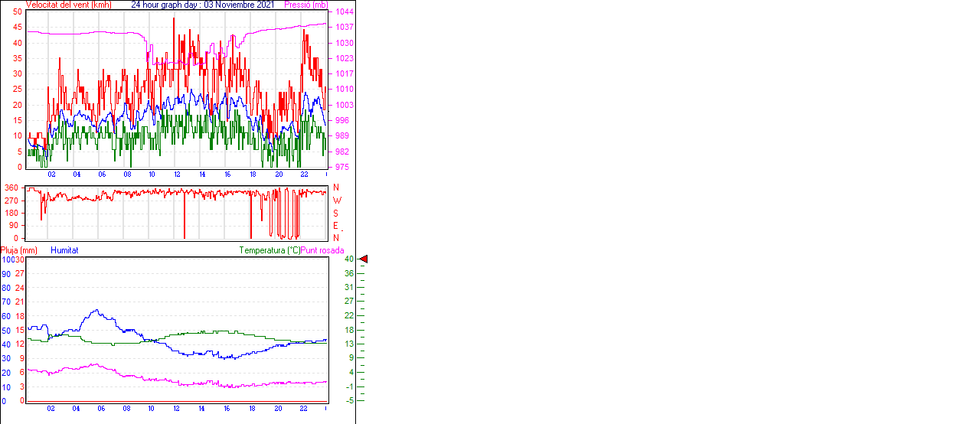This screenshot has width=980, height=424.
Task: Click the 1044 value on pressure axis
Action: coord(344,11)
